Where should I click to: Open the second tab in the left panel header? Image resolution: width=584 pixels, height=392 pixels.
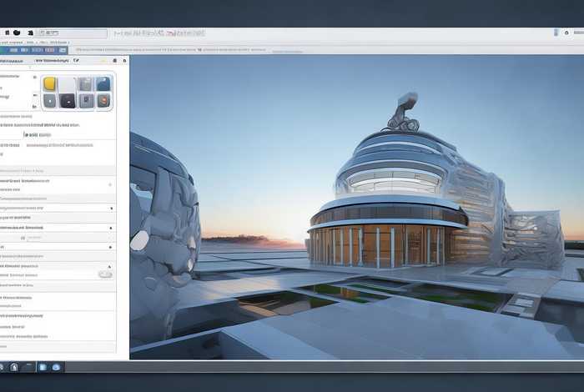pyautogui.click(x=52, y=60)
